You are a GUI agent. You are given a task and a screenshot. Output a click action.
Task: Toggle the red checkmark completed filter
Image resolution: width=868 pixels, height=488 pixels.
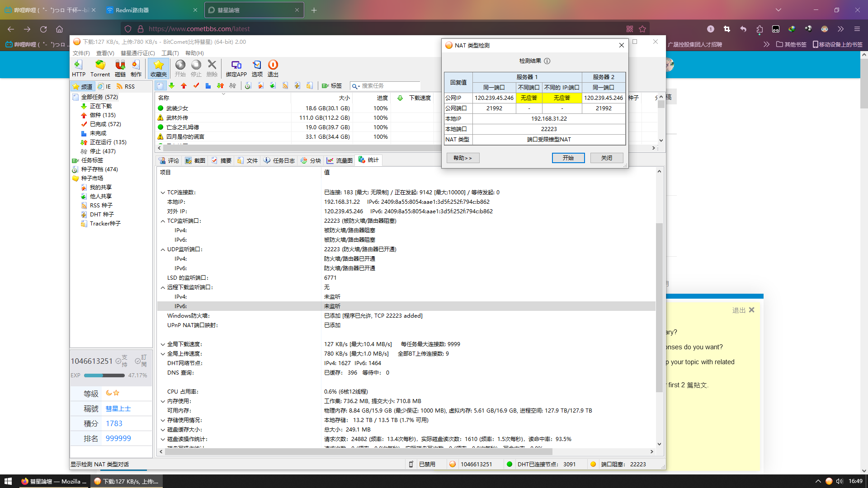196,86
